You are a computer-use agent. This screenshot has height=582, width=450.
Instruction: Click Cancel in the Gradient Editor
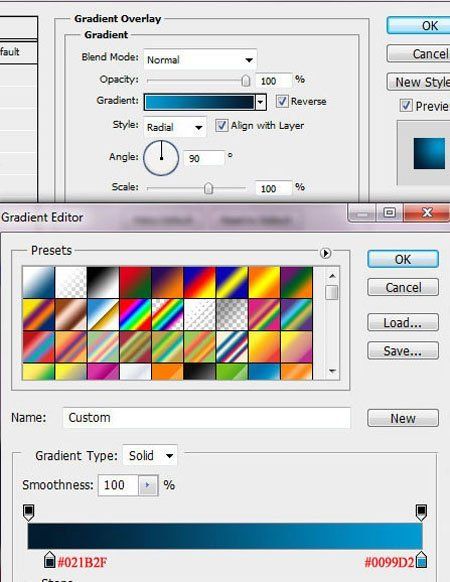coord(403,287)
